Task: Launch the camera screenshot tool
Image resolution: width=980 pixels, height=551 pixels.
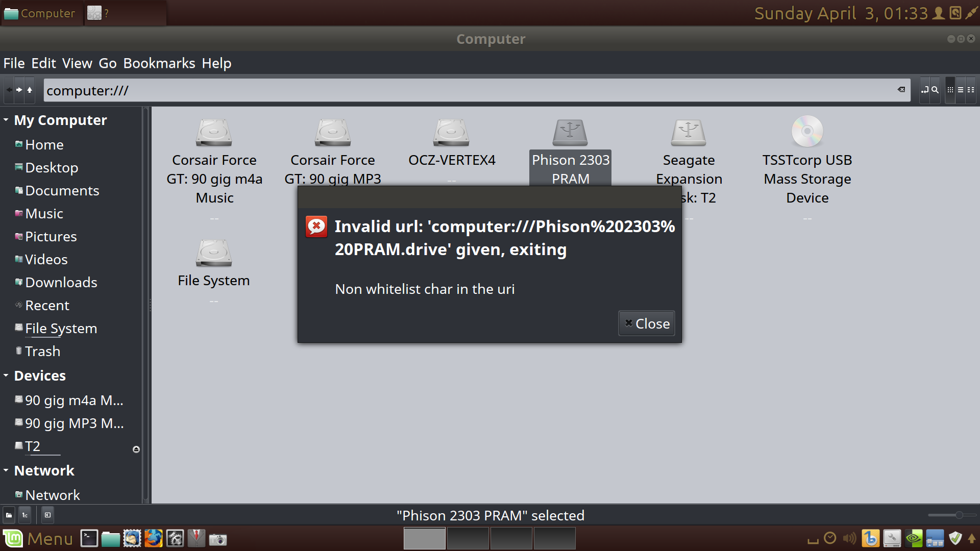Action: coord(218,539)
